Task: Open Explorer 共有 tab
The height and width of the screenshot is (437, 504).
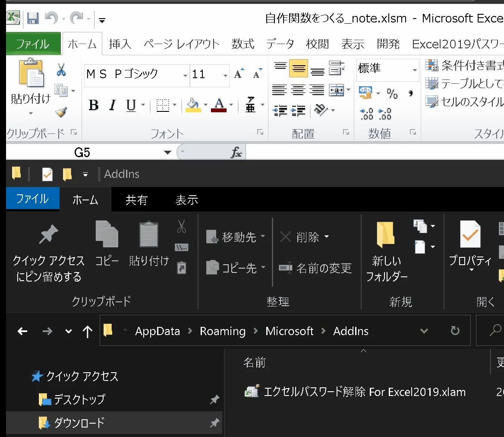Action: [x=136, y=200]
